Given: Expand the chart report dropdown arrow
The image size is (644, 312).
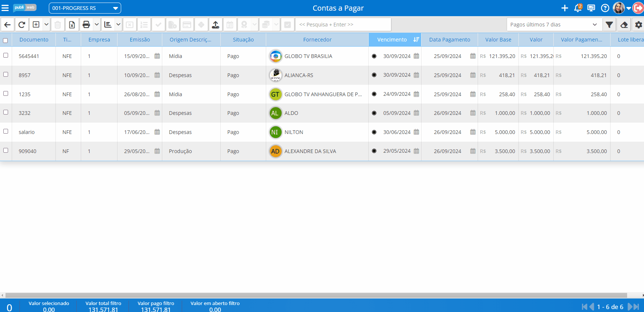Looking at the screenshot, I should pyautogui.click(x=118, y=25).
